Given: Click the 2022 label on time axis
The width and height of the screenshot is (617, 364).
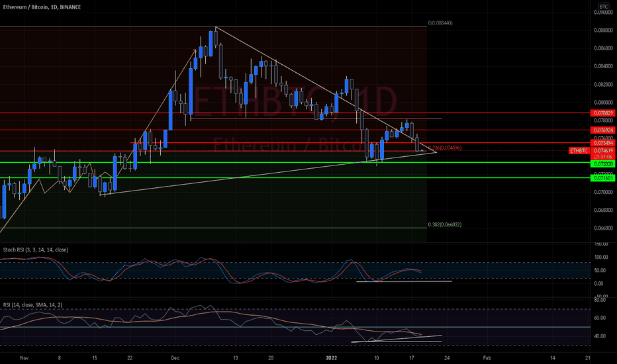Looking at the screenshot, I should click(x=332, y=358).
